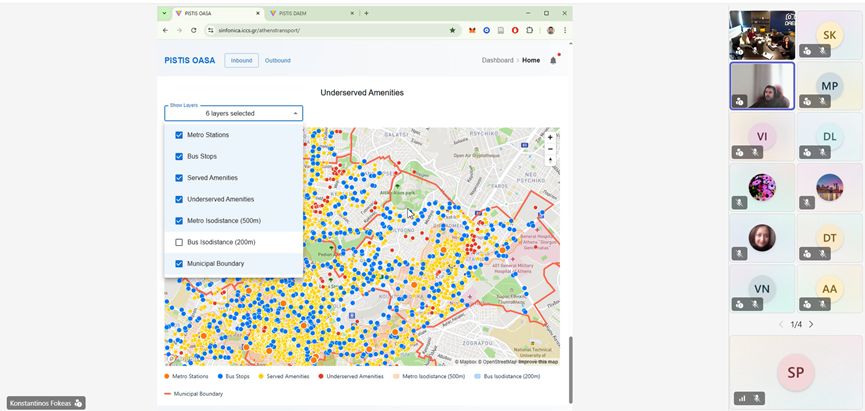
Task: Open the tab search dropdown arrow
Action: pos(164,13)
